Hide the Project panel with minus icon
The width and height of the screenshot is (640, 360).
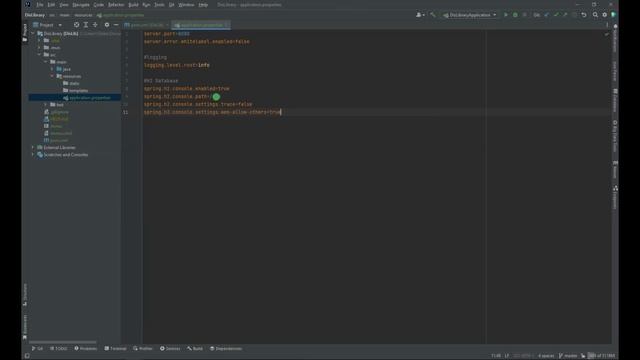[116, 25]
